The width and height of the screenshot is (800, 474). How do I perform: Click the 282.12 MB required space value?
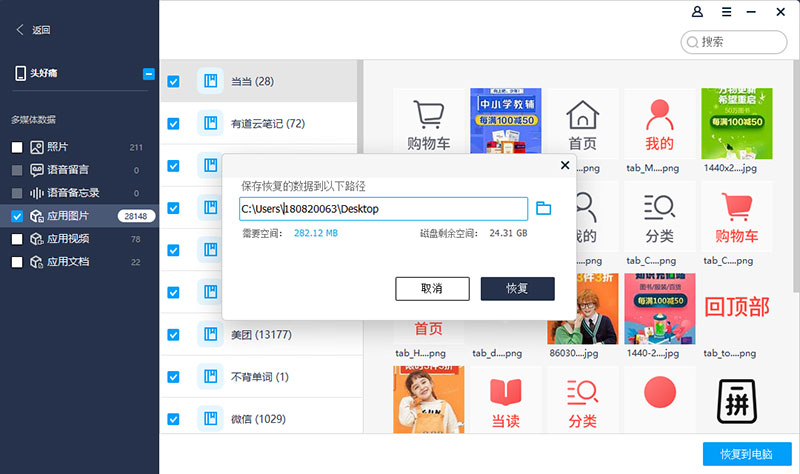316,233
